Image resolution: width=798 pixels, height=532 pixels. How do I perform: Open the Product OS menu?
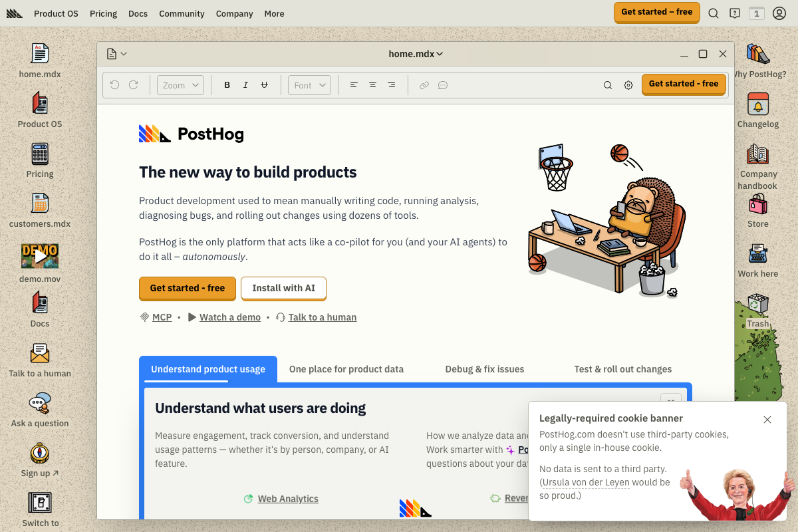[56, 13]
